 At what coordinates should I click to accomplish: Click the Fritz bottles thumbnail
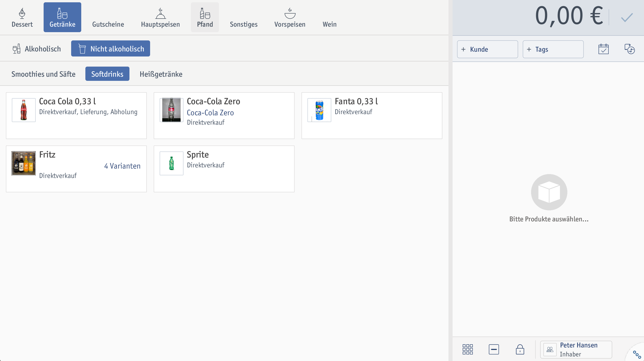point(24,163)
